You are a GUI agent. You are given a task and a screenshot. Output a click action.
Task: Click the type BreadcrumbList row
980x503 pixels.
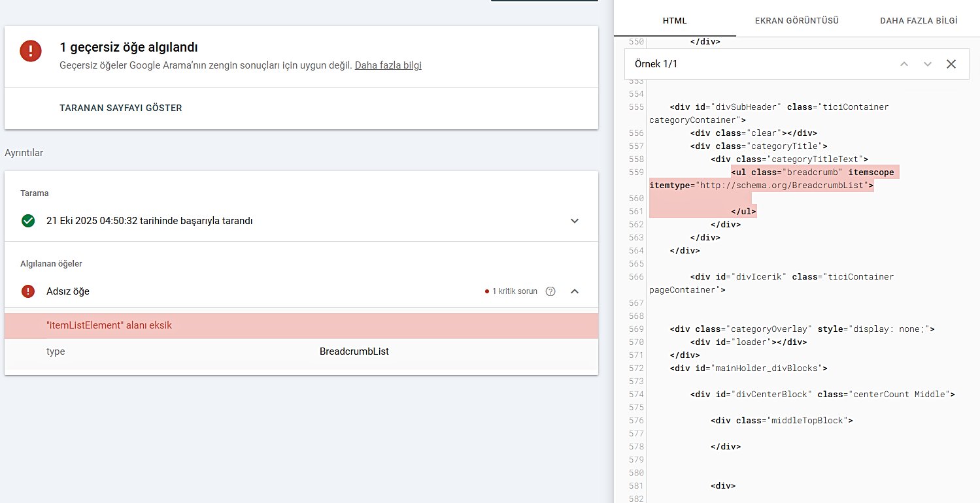[301, 351]
